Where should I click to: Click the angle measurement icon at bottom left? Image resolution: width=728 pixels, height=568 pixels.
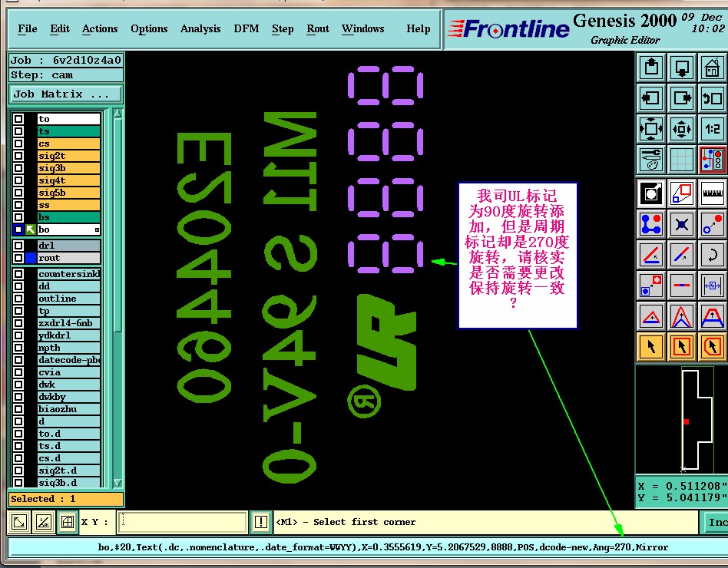click(44, 522)
